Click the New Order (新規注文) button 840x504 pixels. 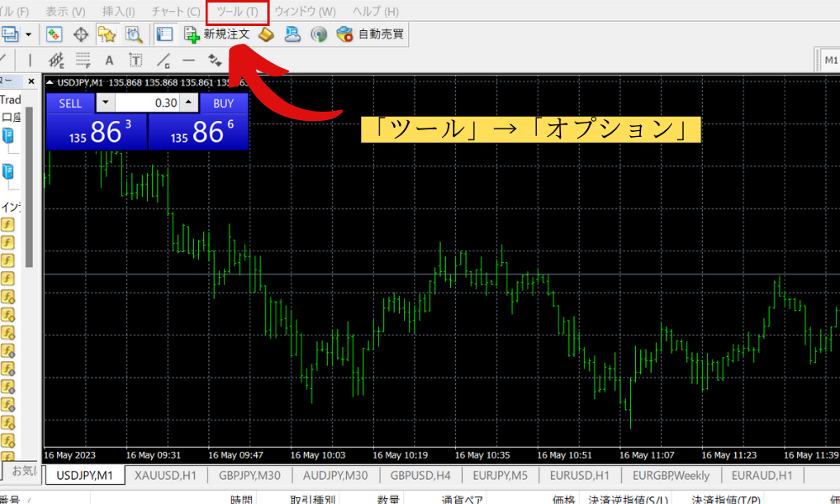(217, 34)
